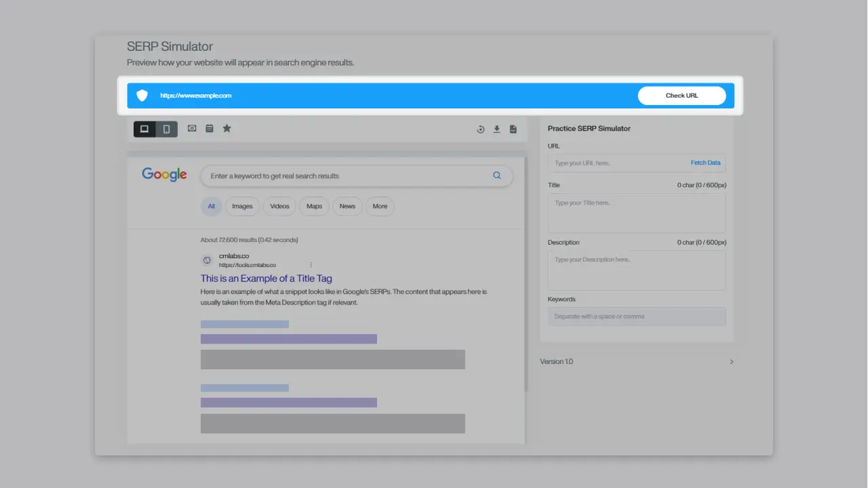The height and width of the screenshot is (488, 868).
Task: Select the News tab
Action: point(347,206)
